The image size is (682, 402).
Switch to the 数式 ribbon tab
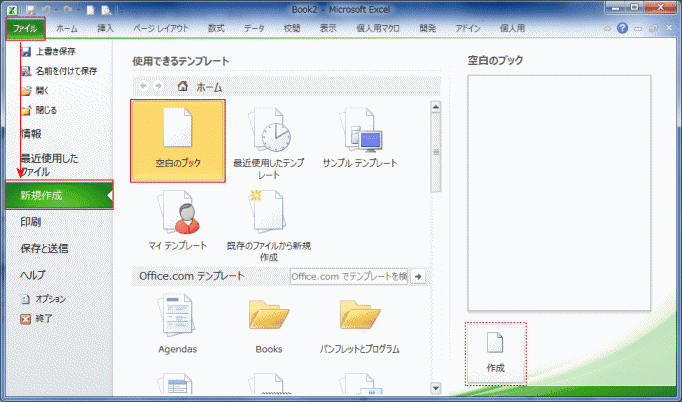point(216,29)
